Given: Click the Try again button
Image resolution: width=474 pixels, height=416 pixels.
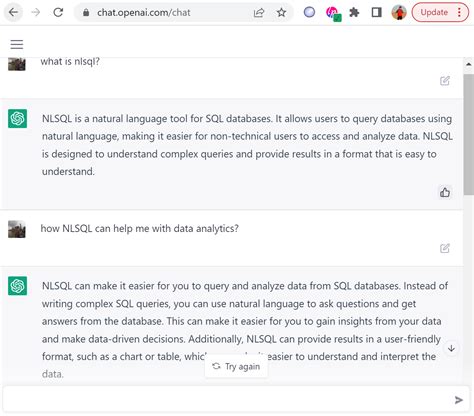Looking at the screenshot, I should 236,366.
